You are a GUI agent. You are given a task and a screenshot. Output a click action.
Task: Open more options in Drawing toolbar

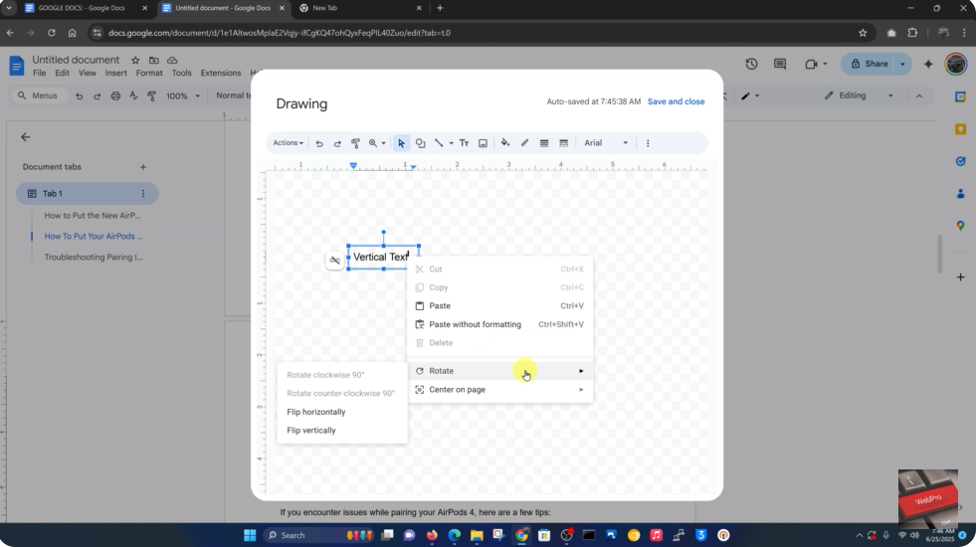coord(648,143)
